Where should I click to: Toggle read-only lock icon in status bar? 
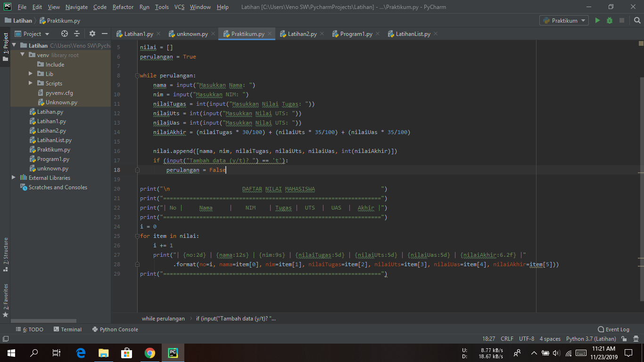[x=624, y=339]
